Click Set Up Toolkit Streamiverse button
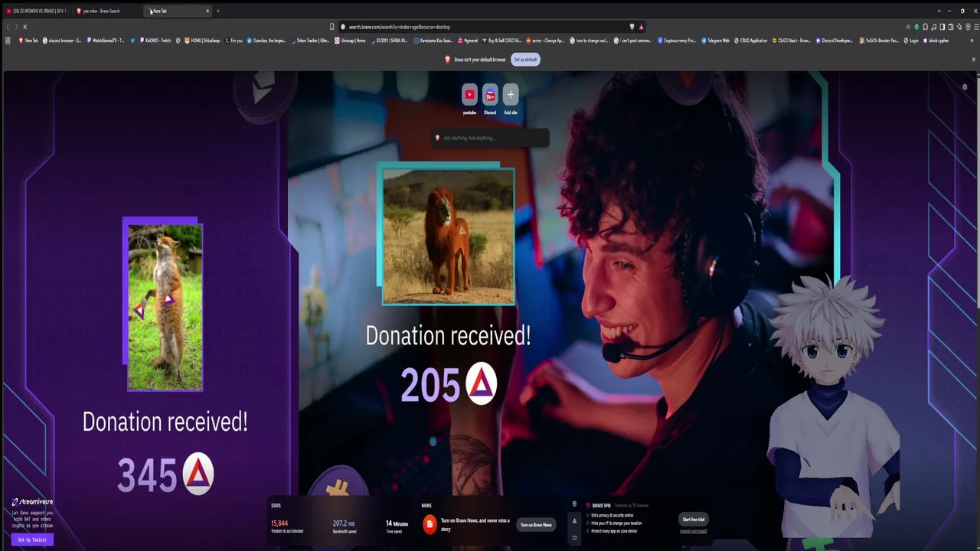 pyautogui.click(x=32, y=540)
